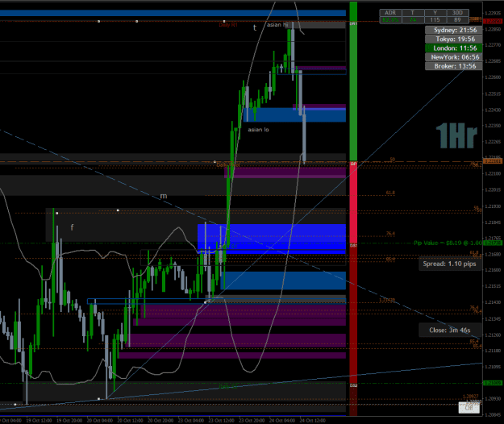
Task: Click the 1.20927 level label
Action: click(471, 396)
